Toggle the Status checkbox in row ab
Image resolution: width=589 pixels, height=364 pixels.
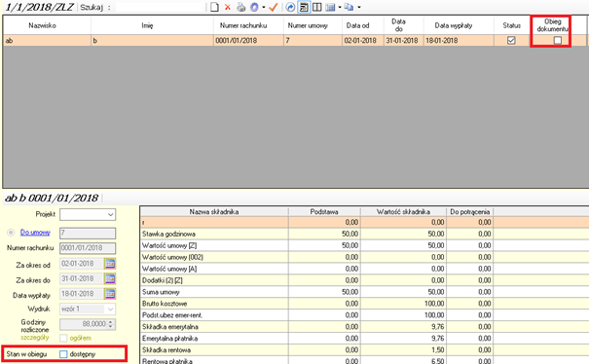click(x=511, y=40)
